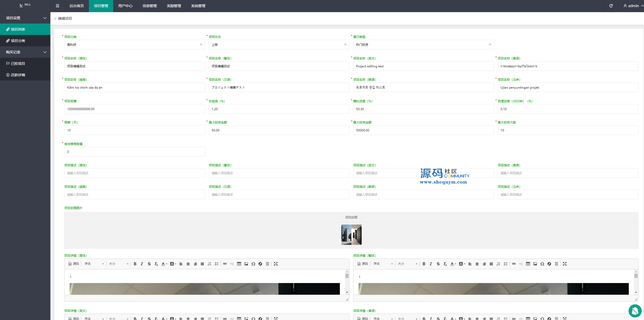Click the 项目名称（英文）field with Project editing test
This screenshot has height=320, width=644.
[x=423, y=66]
